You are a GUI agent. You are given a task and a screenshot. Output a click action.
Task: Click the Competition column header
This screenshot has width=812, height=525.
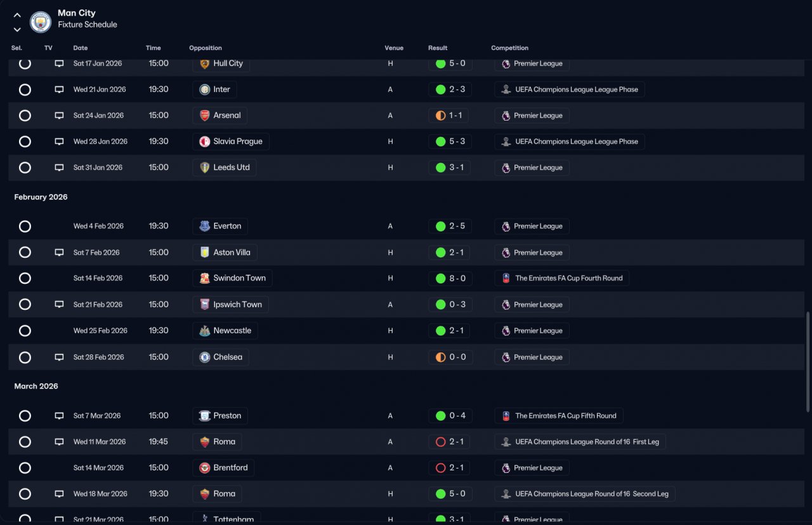[509, 48]
